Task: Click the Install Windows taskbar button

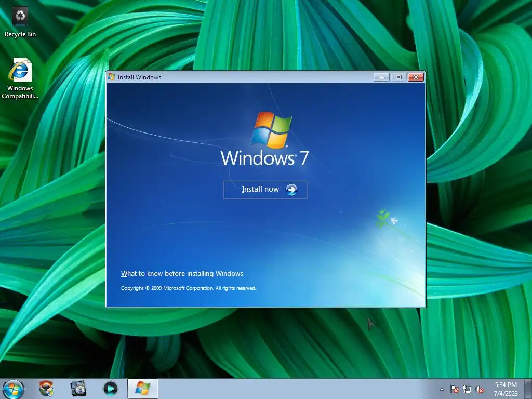Action: (143, 389)
